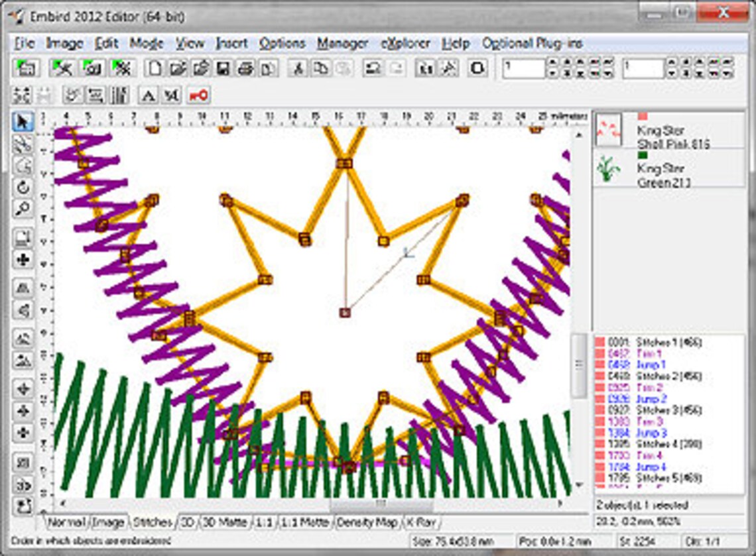756x556 pixels.
Task: Copy the current selection
Action: click(320, 68)
